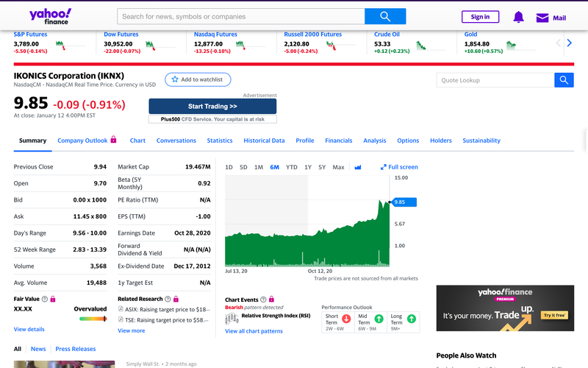Open View more related research link
Viewport: 588px width, 368px height.
tap(132, 330)
